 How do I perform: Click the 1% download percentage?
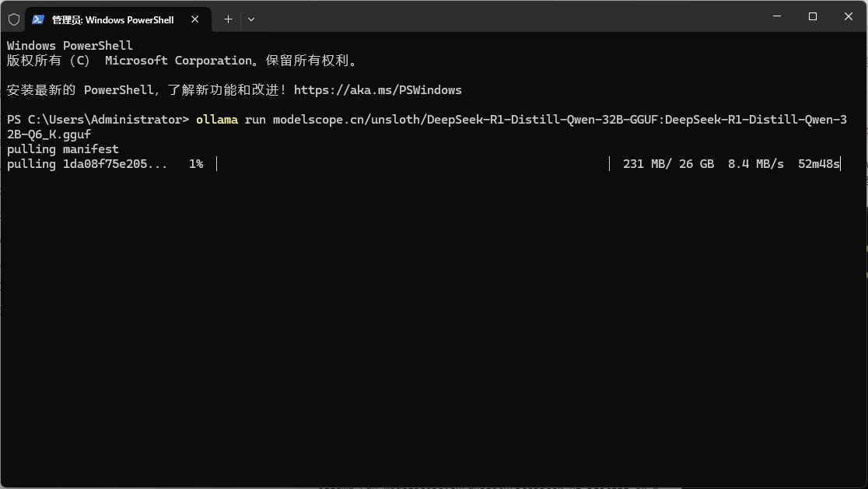(196, 164)
